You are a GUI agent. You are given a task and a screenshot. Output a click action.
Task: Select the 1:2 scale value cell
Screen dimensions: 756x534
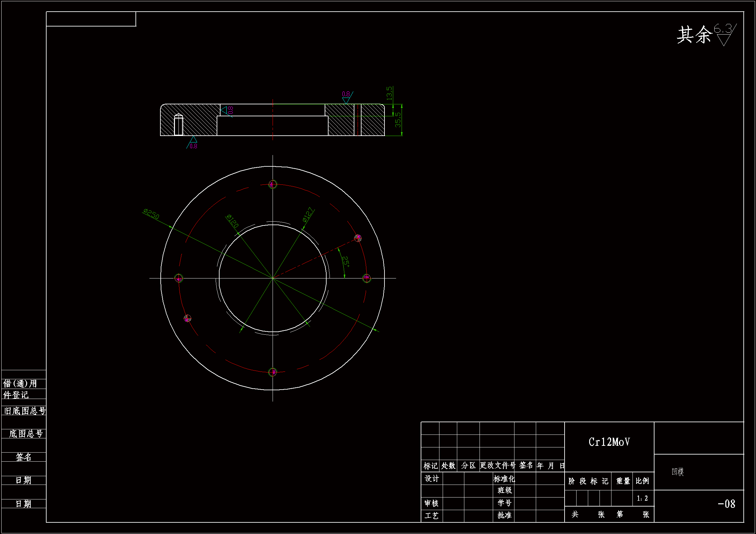point(643,498)
